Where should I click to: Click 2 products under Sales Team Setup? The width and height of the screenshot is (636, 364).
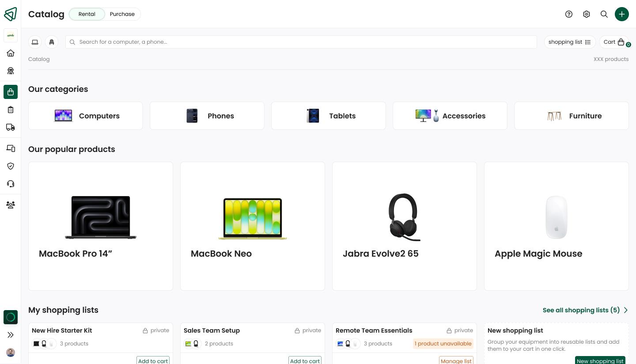point(219,344)
